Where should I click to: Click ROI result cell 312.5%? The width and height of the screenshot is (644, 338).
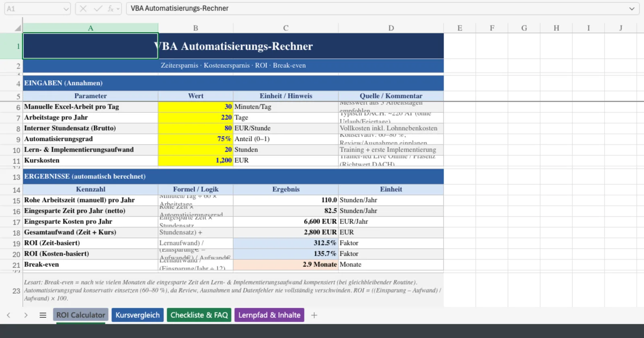286,243
